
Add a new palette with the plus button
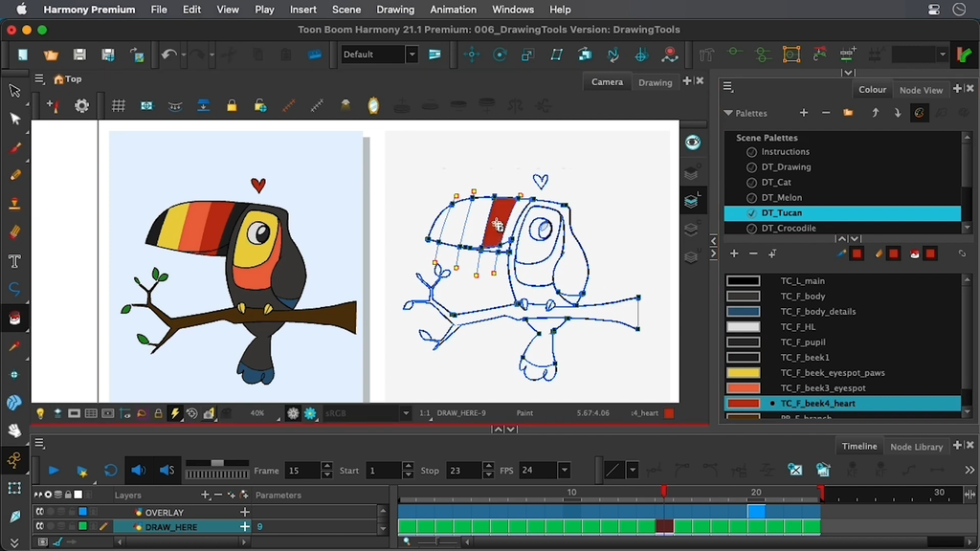pos(804,113)
